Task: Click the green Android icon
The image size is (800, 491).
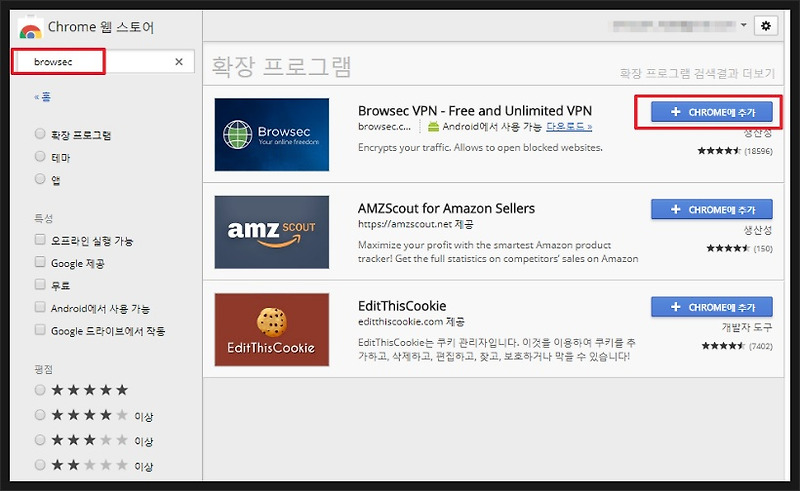Action: point(433,127)
